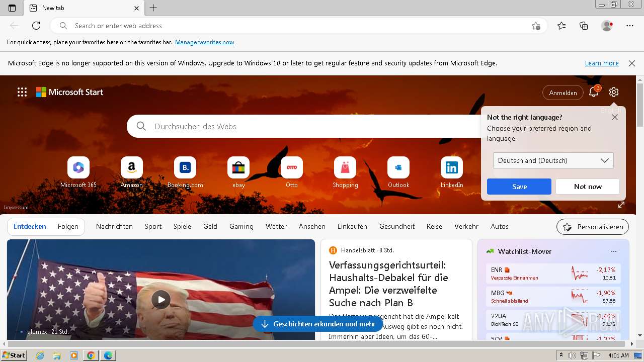Click Geschichten erkunden und mehr
This screenshot has width=644, height=362.
[x=318, y=324]
